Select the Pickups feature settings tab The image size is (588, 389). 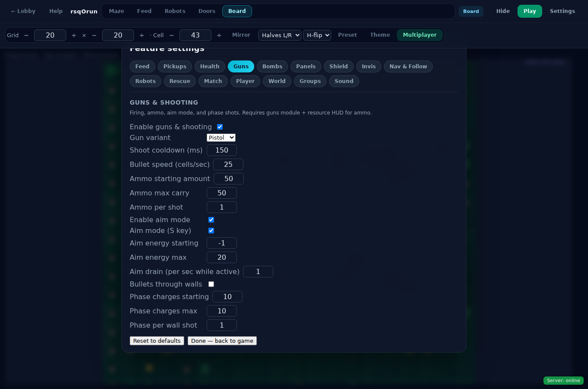tap(175, 67)
